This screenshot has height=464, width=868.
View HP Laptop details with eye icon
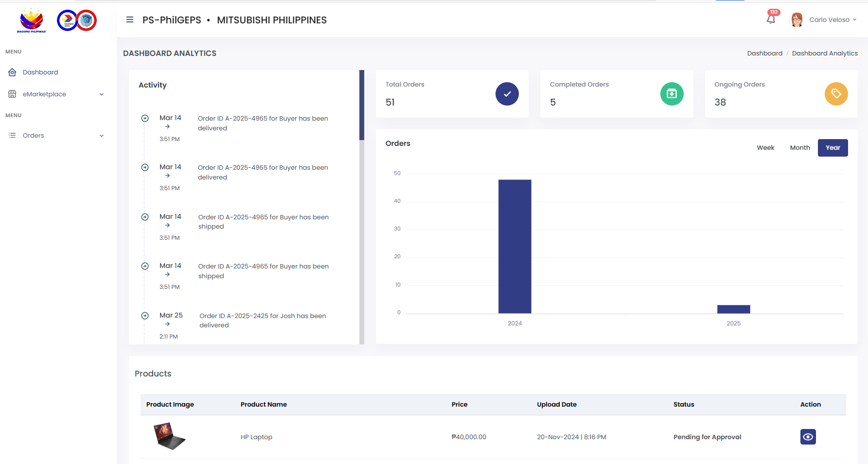[x=808, y=437]
